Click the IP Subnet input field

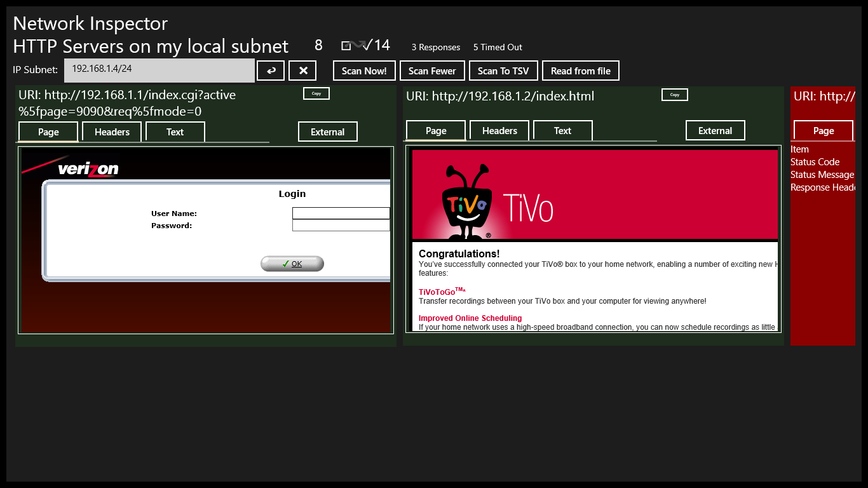(159, 70)
